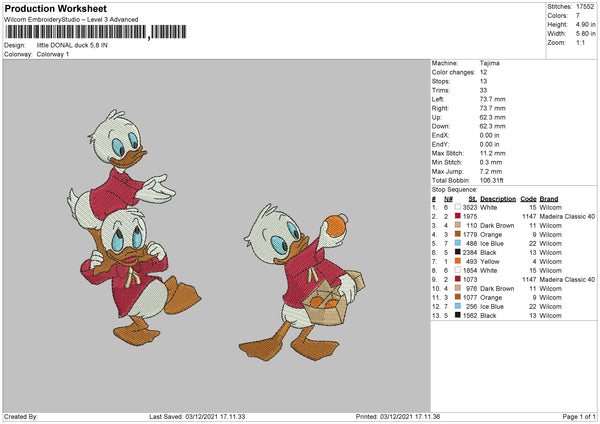Click the Trims value 33
This screenshot has width=600, height=424.
pyautogui.click(x=483, y=90)
